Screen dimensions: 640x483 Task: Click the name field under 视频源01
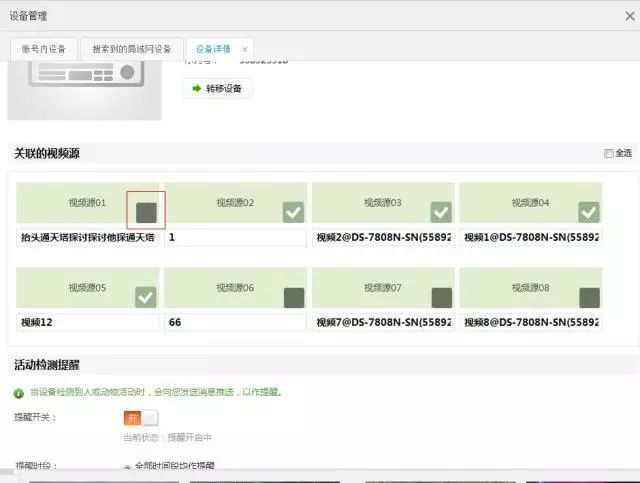[88, 238]
